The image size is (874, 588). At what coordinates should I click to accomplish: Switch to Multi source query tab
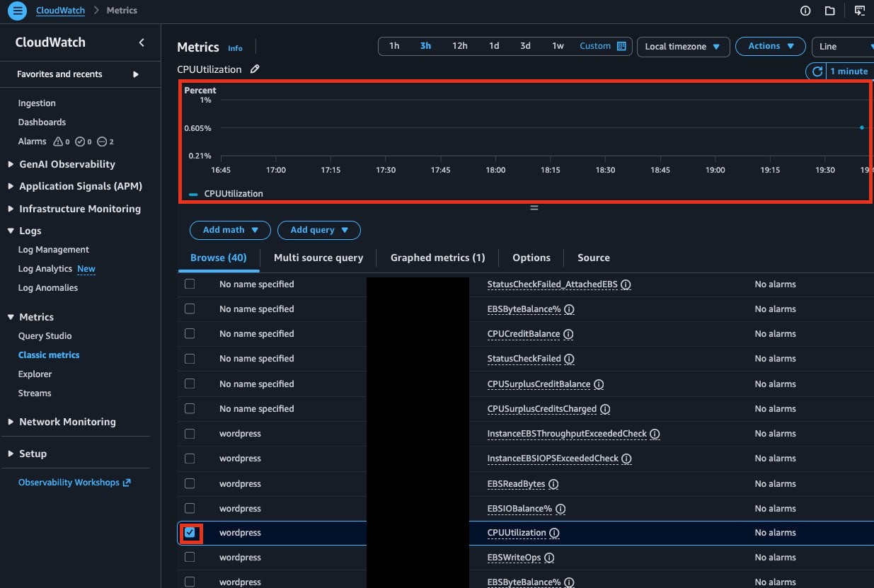318,258
